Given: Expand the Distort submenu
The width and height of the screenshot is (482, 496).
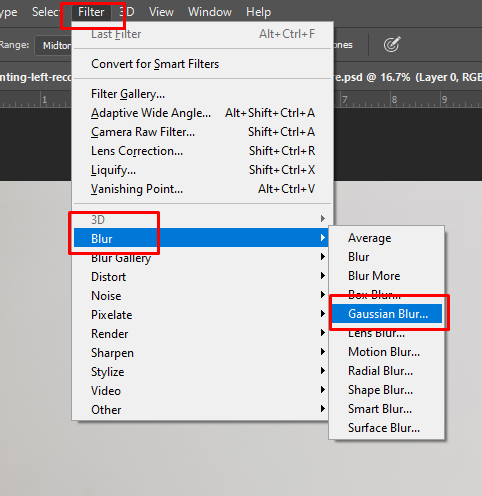Looking at the screenshot, I should coord(201,277).
